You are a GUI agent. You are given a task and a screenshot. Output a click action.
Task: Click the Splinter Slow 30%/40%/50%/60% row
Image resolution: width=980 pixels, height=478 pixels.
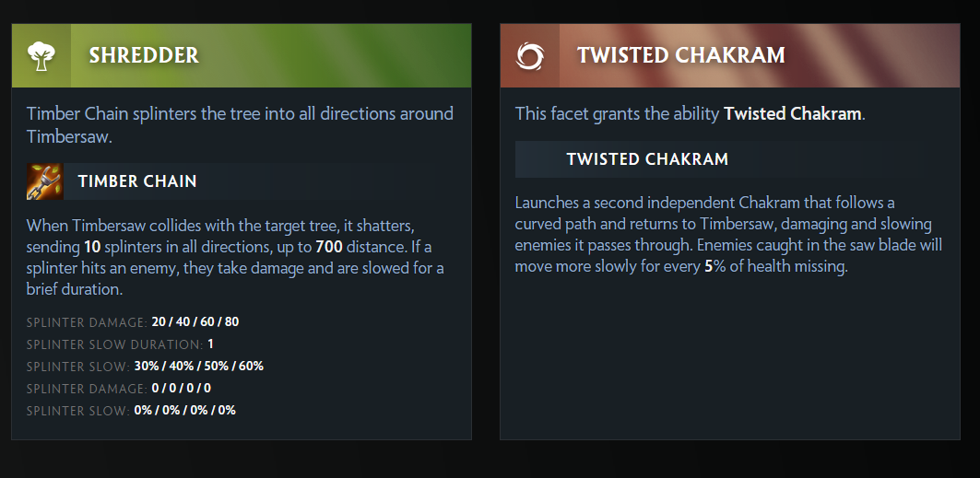pyautogui.click(x=145, y=367)
